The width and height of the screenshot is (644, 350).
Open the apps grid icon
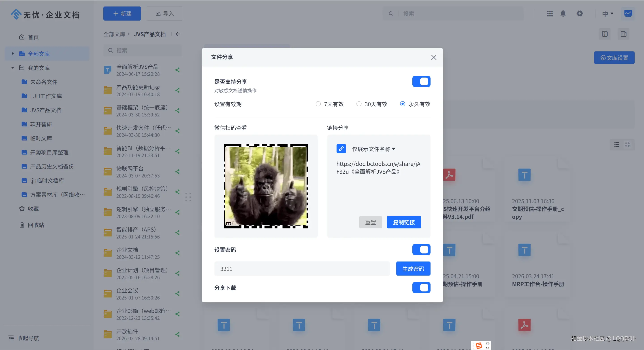click(x=550, y=13)
